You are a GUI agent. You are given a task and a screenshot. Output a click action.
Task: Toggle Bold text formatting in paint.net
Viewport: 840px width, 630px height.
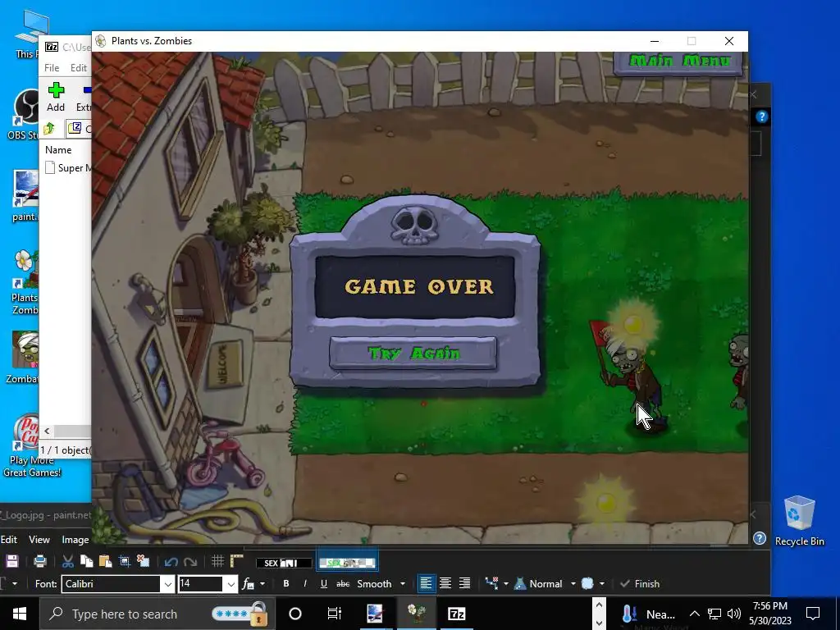pyautogui.click(x=286, y=583)
